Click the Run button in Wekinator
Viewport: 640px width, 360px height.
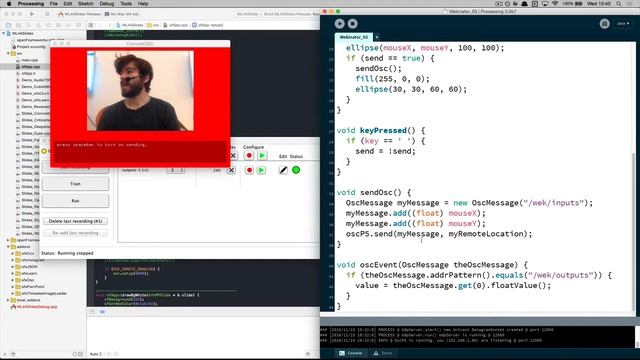click(x=76, y=201)
